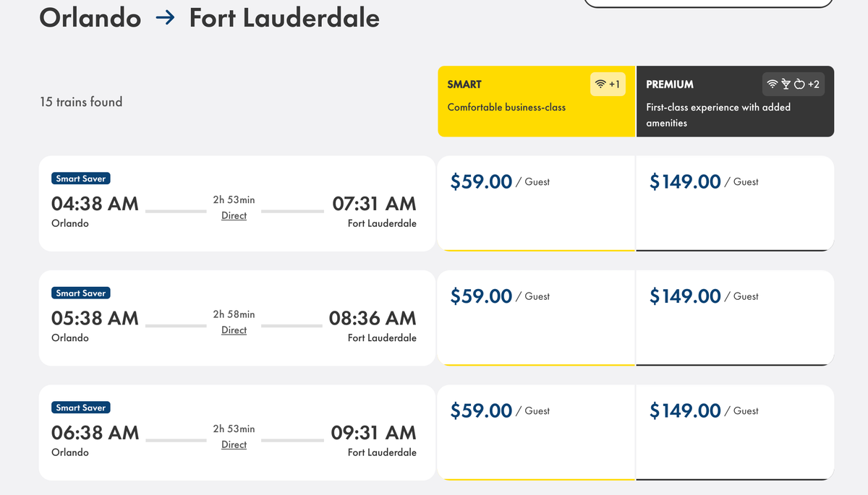Click the yellow progress bar under the first SMART fare
Image resolution: width=868 pixels, height=495 pixels.
(535, 250)
